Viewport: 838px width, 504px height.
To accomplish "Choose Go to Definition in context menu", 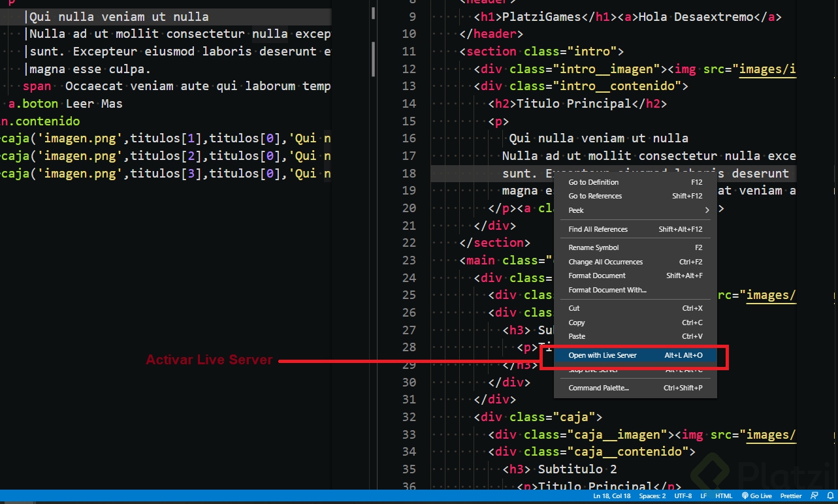I will point(636,182).
